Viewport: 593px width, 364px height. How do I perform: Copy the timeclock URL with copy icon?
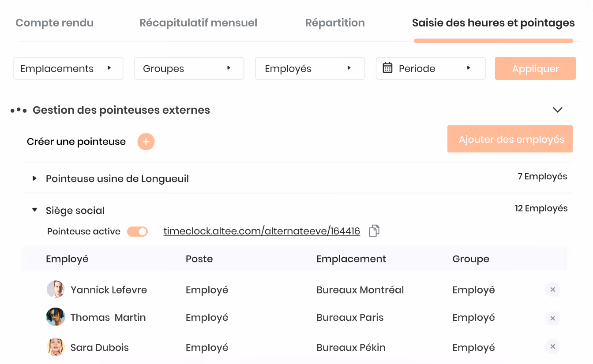click(x=374, y=231)
